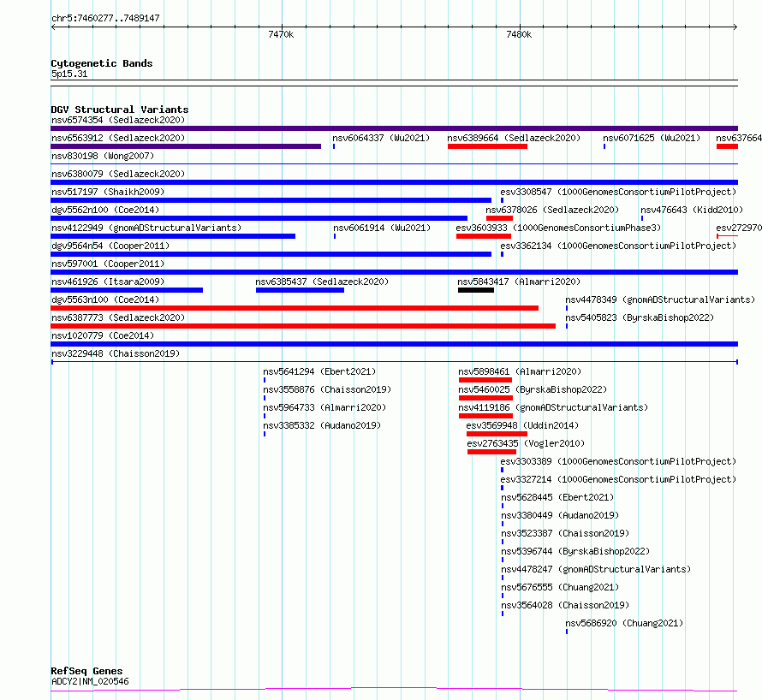Viewport: 762px width, 700px height.
Task: Select nsv4478247 gnomAD variant label
Action: click(x=596, y=569)
